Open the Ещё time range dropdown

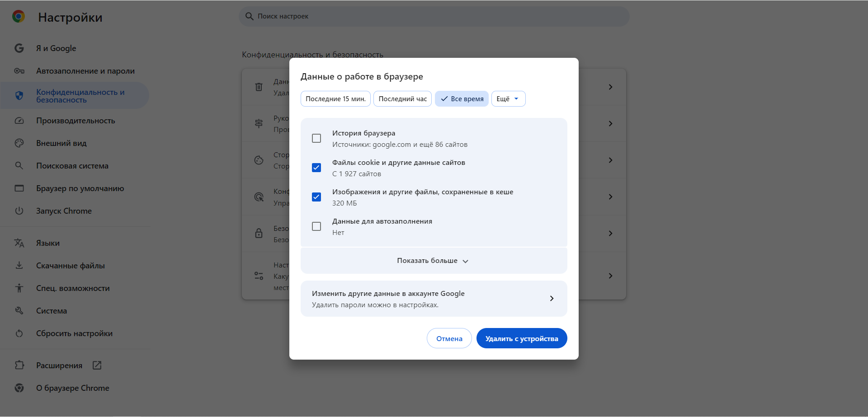pos(508,98)
